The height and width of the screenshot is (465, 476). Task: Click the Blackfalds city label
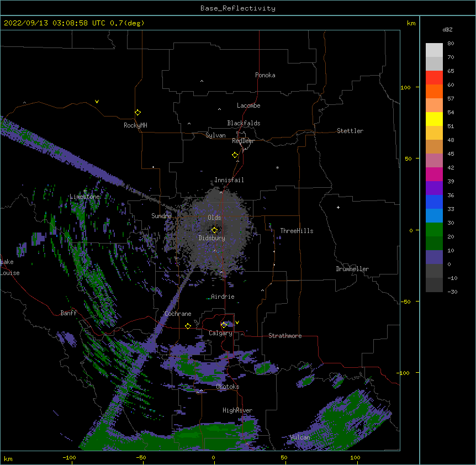244,123
